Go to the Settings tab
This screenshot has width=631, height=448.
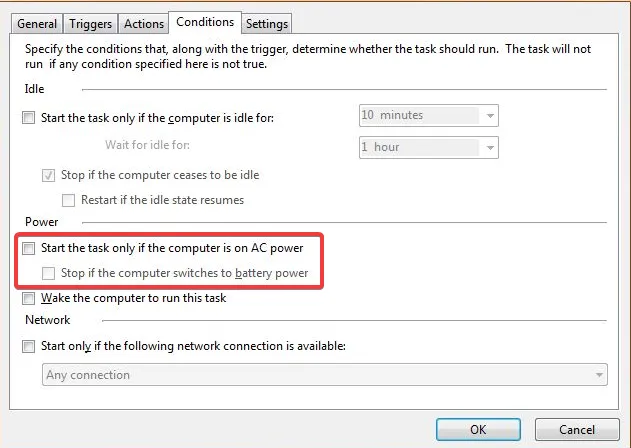coord(267,23)
